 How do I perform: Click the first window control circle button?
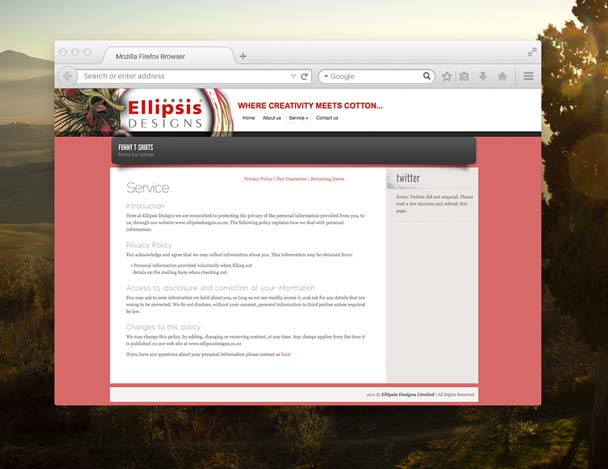click(63, 52)
